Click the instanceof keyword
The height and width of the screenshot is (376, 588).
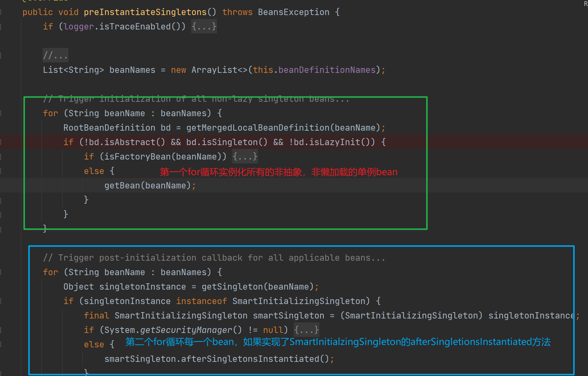[202, 301]
